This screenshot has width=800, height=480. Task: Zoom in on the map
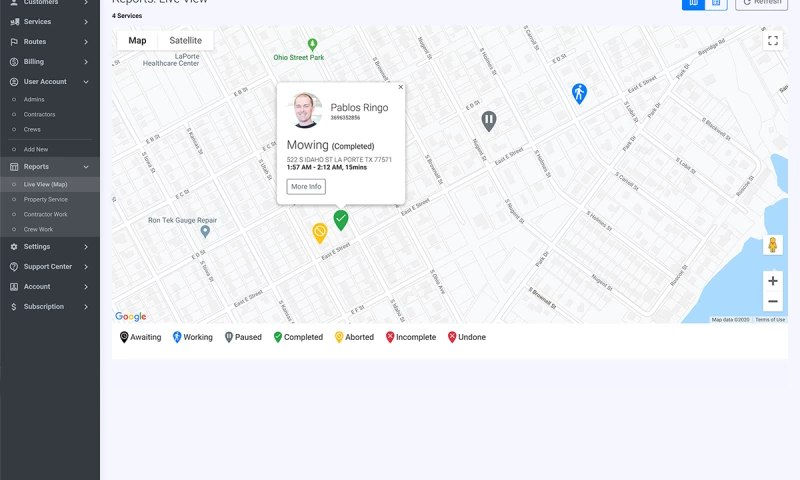[772, 281]
